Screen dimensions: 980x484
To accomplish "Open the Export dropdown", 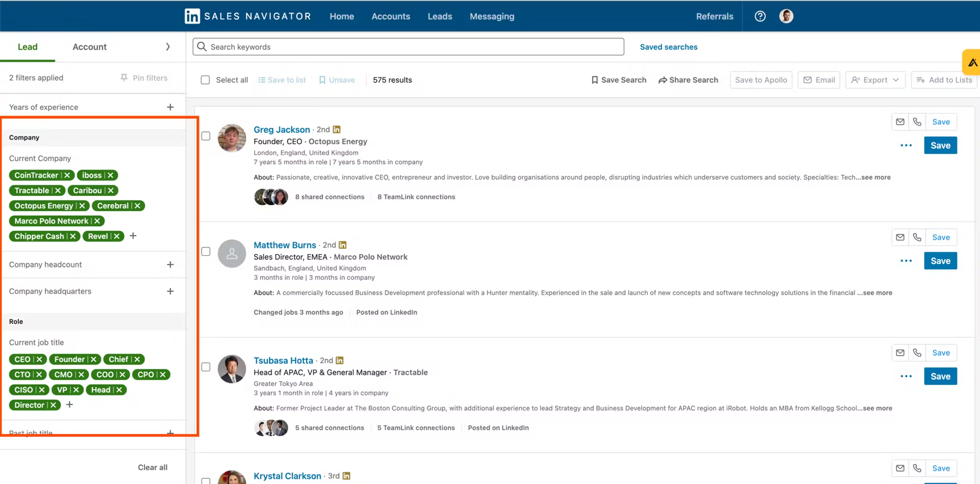I will coord(875,79).
